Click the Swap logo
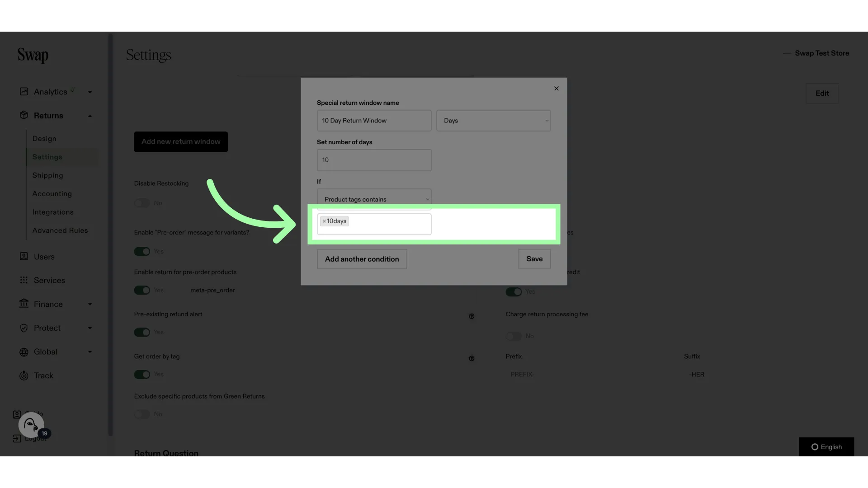 [x=33, y=55]
